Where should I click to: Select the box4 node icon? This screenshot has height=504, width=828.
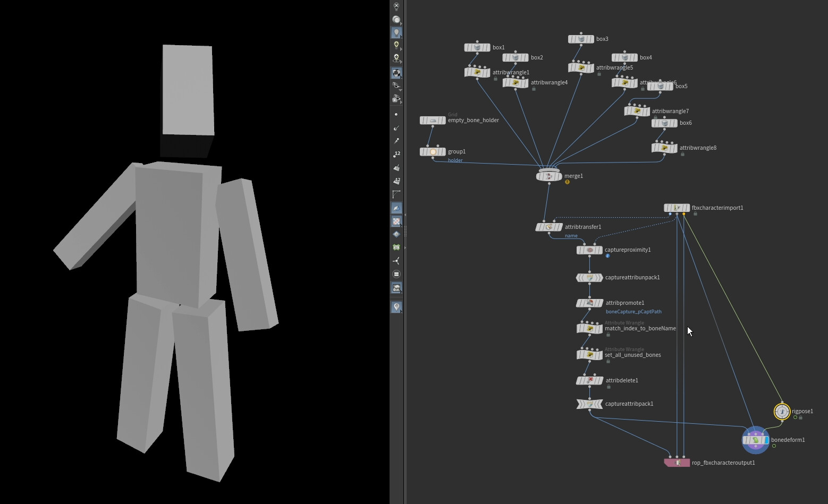point(624,57)
